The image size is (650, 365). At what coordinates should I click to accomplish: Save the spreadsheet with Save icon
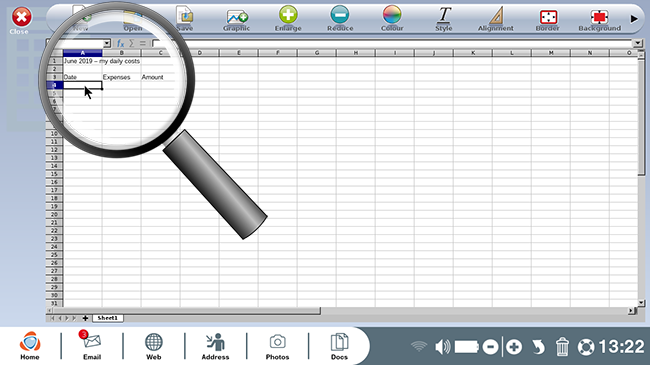[x=184, y=19]
